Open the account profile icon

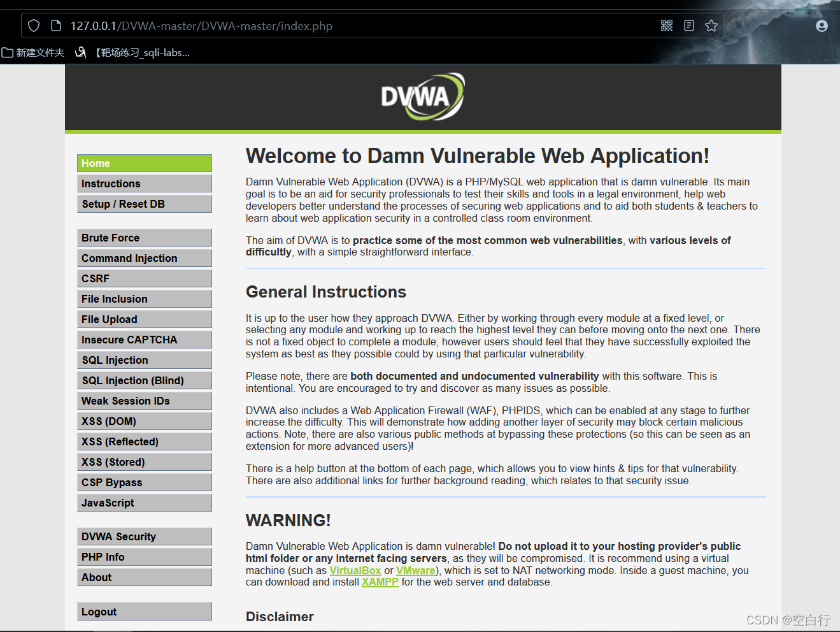(822, 25)
